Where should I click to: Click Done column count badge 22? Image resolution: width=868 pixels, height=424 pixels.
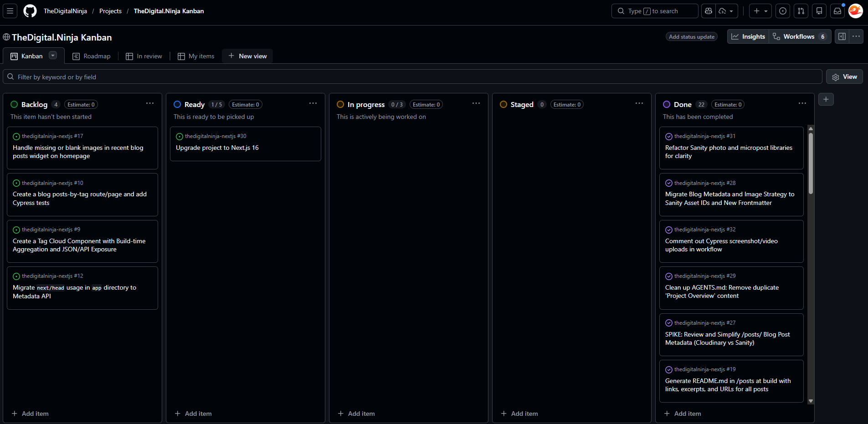701,104
